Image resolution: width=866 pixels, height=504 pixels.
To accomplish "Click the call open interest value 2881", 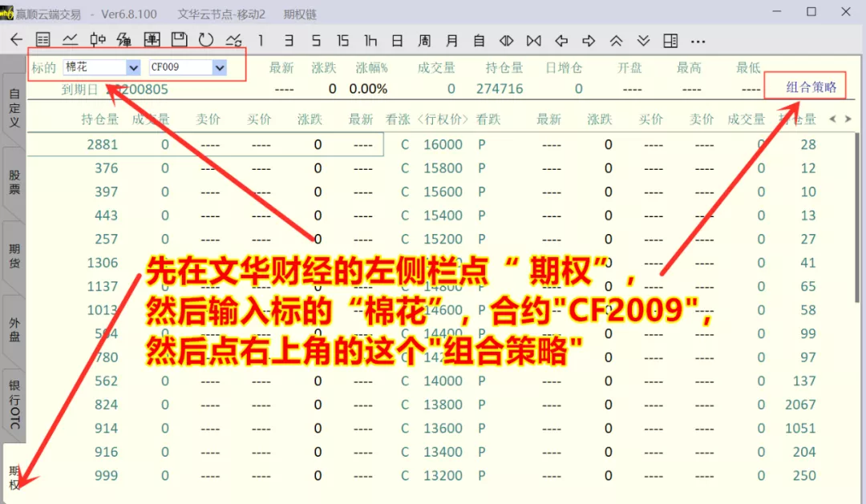I will (x=102, y=145).
